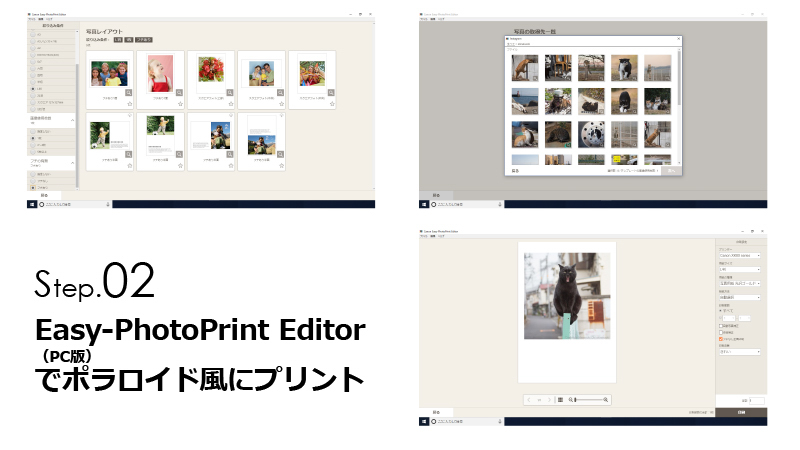Click 戻る inside the Instagram photo dialog
Viewport: 800px width, 450px height.
pyautogui.click(x=515, y=171)
